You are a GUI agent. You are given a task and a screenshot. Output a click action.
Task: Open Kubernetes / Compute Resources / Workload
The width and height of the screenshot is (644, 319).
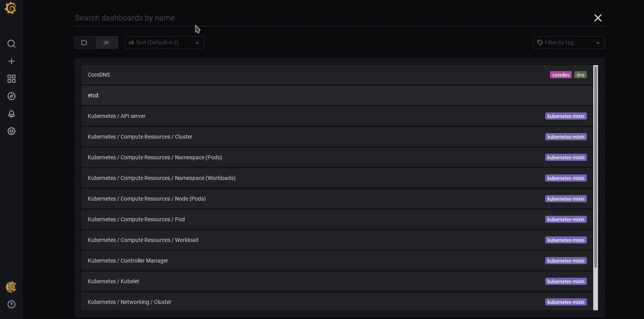tap(337, 240)
